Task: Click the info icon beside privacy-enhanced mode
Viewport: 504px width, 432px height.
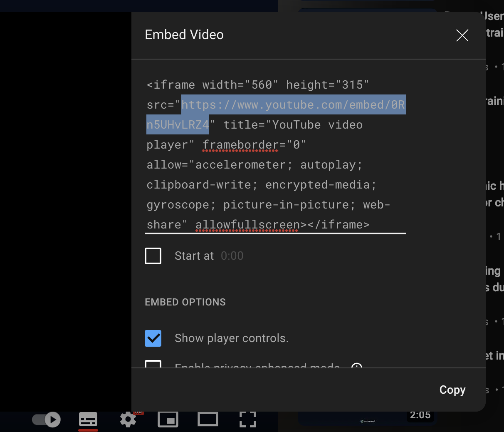Action: click(x=356, y=367)
